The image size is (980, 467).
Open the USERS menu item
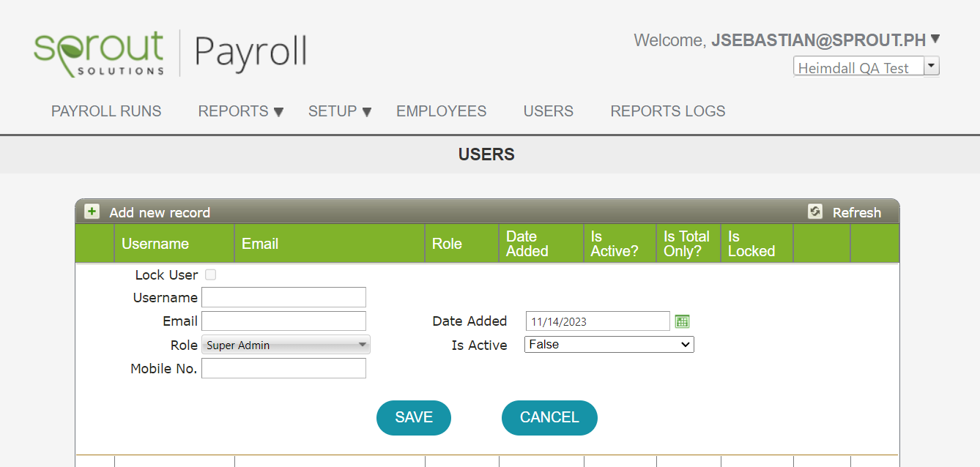coord(549,111)
